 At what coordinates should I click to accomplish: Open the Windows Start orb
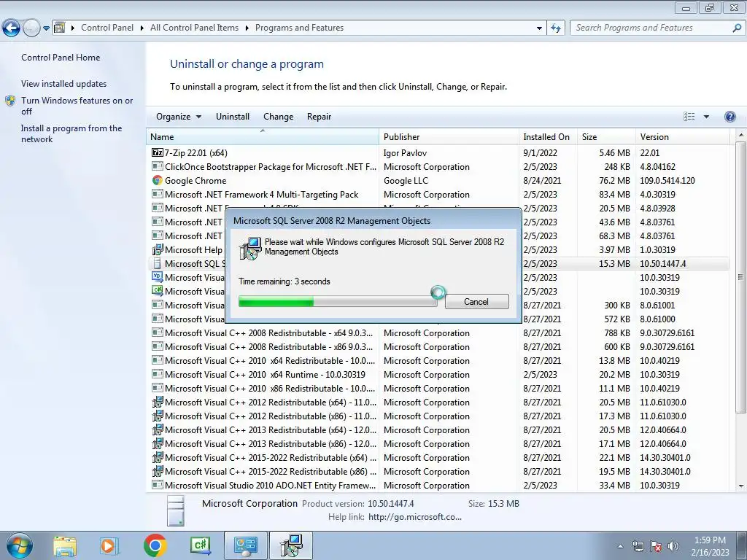pyautogui.click(x=19, y=545)
